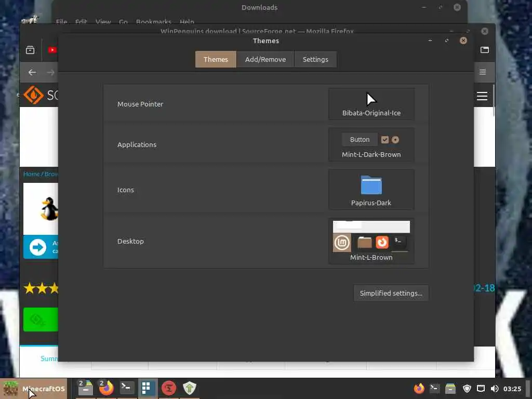
Task: Open the Firefox group in the taskbar
Action: coord(106,388)
